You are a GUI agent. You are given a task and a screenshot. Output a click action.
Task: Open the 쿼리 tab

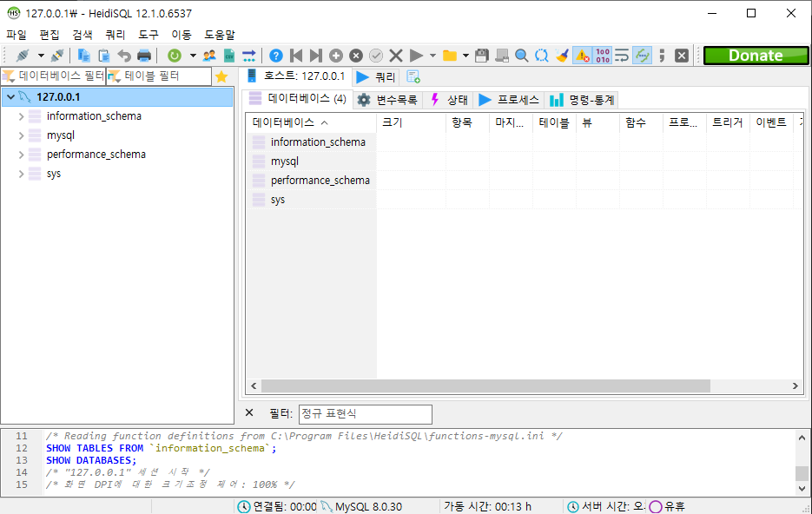click(376, 77)
